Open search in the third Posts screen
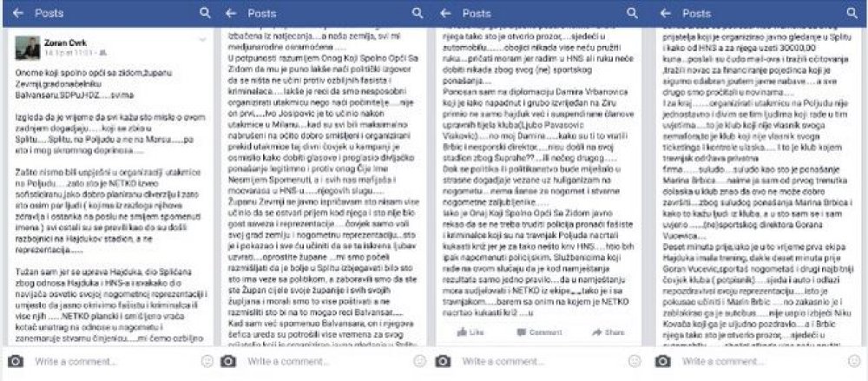Image resolution: width=868 pixels, height=381 pixels. tap(632, 13)
